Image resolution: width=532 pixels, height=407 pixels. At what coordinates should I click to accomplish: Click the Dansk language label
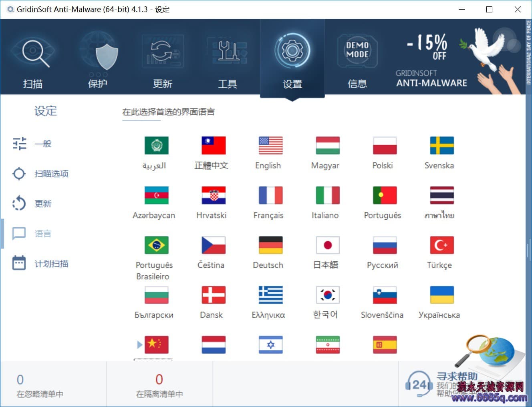click(211, 315)
